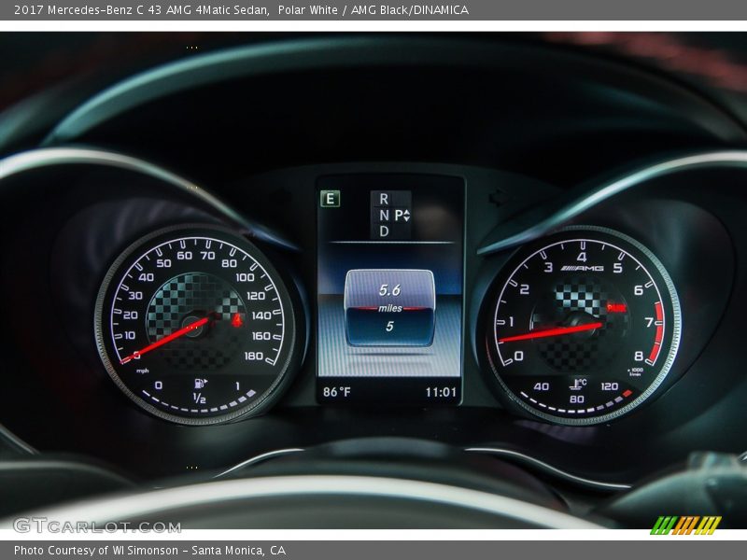This screenshot has width=747, height=560.
Task: Click the mph unit label
Action: pos(143,371)
